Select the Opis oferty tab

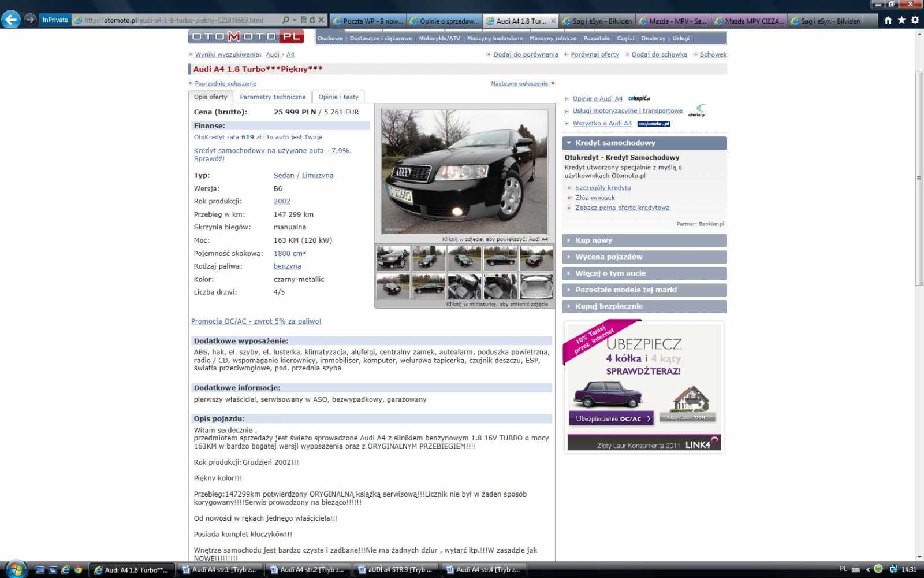click(x=210, y=97)
